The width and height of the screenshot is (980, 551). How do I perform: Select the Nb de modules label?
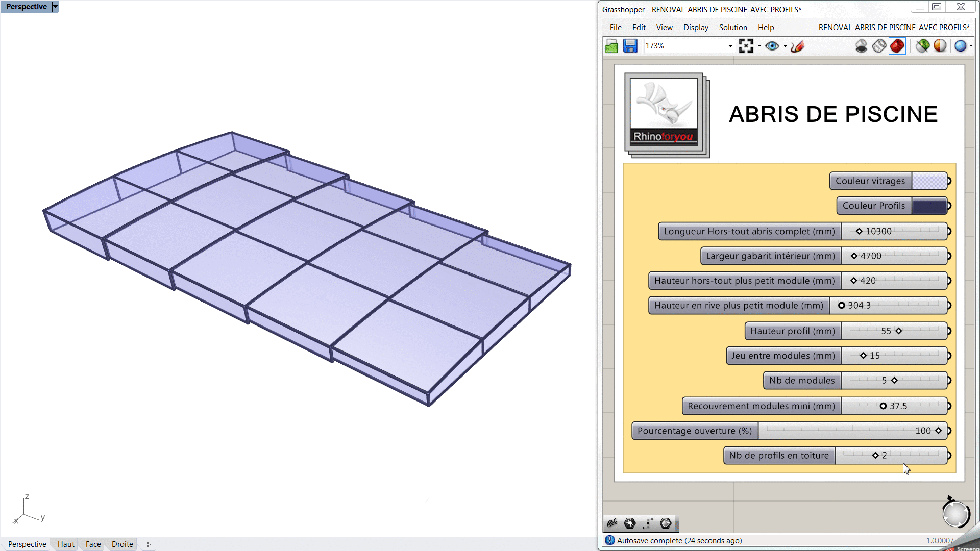coord(802,381)
